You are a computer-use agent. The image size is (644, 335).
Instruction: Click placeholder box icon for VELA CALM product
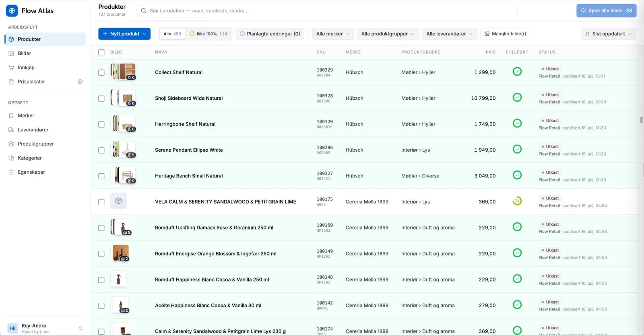(118, 201)
